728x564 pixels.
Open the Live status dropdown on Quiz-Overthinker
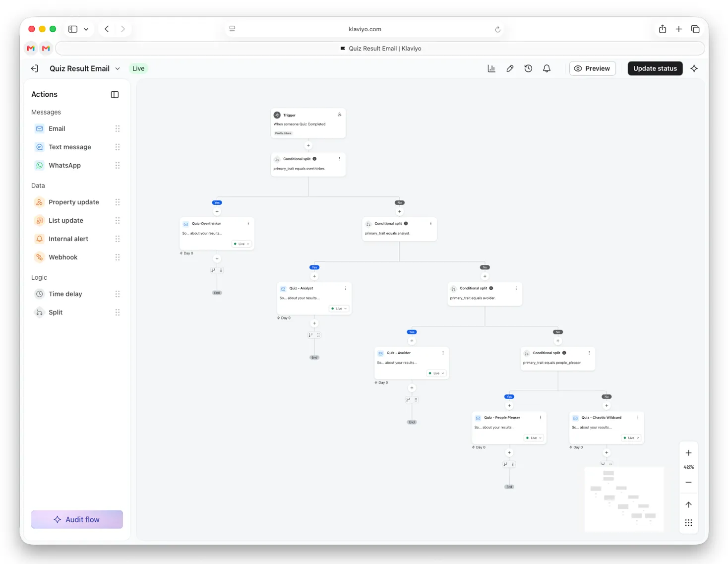click(x=242, y=244)
